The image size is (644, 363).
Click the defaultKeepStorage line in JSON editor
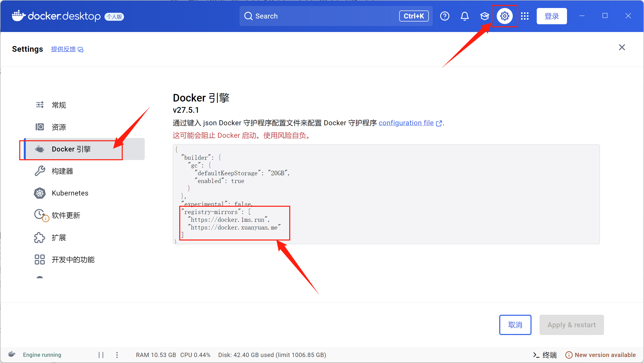242,173
